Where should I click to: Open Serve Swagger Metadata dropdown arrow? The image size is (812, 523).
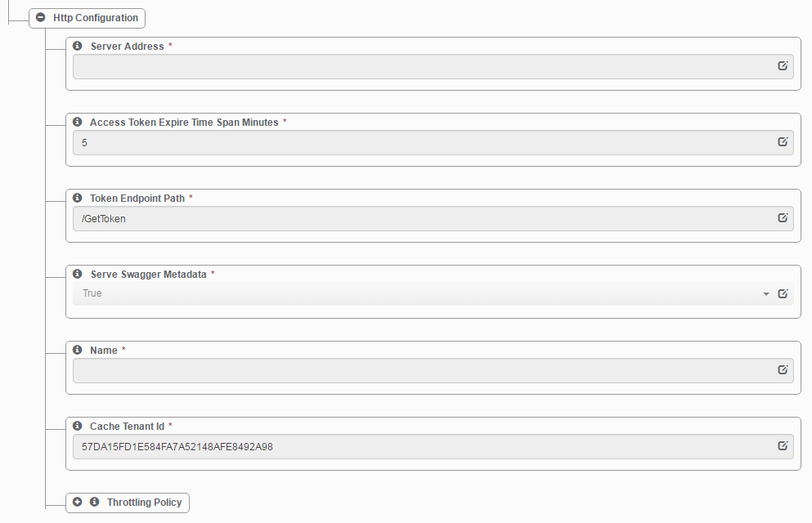766,294
